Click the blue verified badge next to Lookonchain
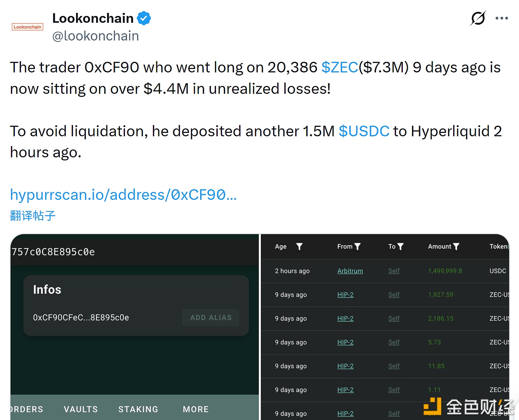Screen dimensions: 519x420 tap(144, 18)
